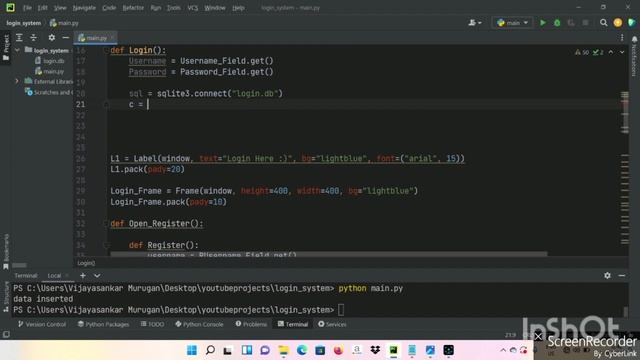The width and height of the screenshot is (640, 360).
Task: Toggle fold marker on def Login line
Action: (106, 50)
